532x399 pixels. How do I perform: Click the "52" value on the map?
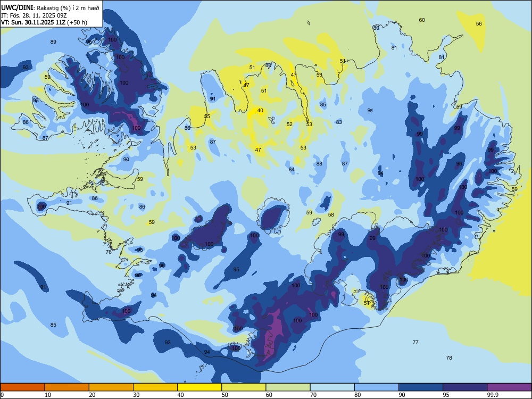(x=289, y=124)
